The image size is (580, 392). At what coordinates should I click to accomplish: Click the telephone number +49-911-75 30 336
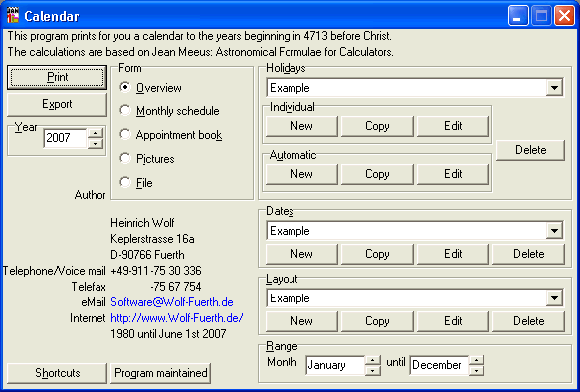pos(156,271)
